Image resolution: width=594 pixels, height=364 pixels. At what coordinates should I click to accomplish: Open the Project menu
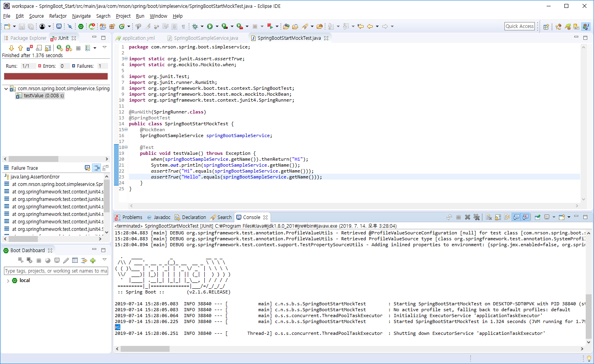point(123,16)
